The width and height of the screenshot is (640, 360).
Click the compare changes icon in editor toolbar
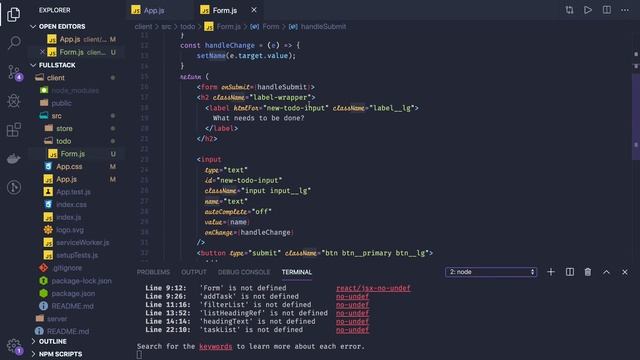tap(569, 10)
